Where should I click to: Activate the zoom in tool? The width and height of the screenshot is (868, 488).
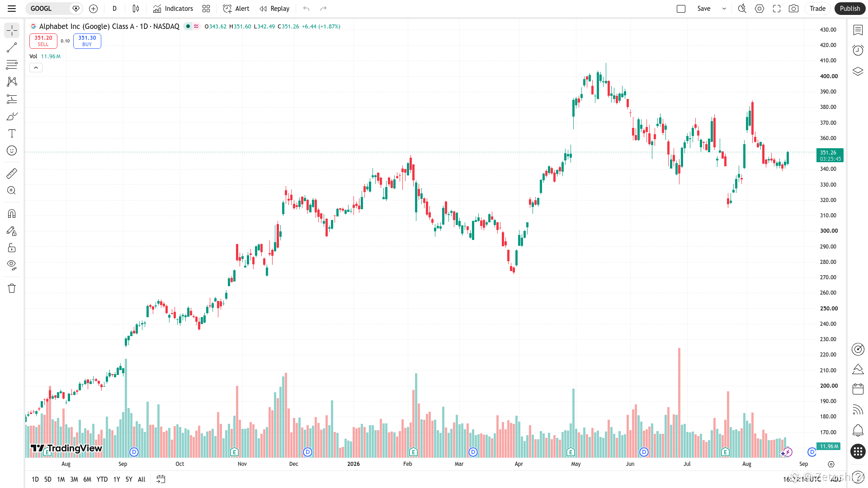(x=12, y=190)
